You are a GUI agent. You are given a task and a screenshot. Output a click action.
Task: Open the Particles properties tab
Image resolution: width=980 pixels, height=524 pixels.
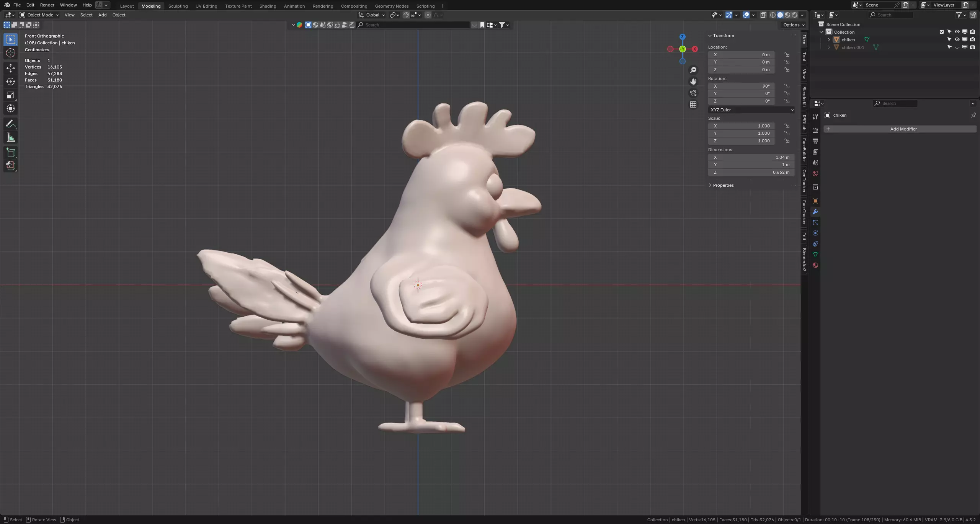815,222
